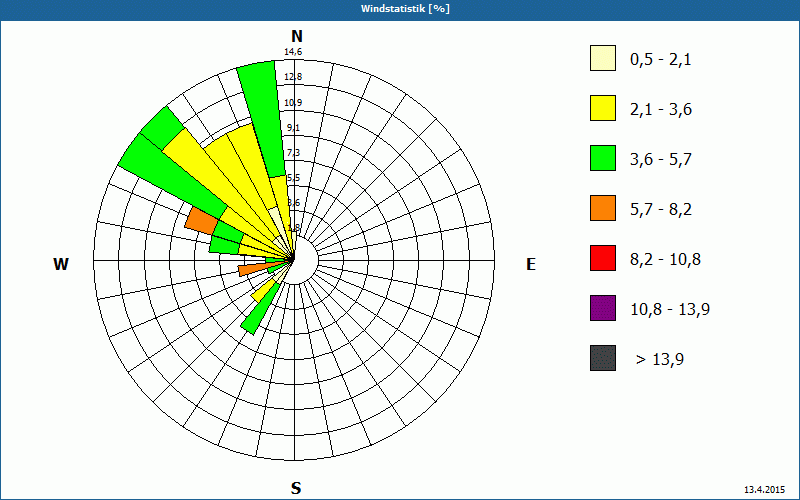Select the legend label '3,6 - 5,7'
The width and height of the screenshot is (800, 500).
point(661,160)
